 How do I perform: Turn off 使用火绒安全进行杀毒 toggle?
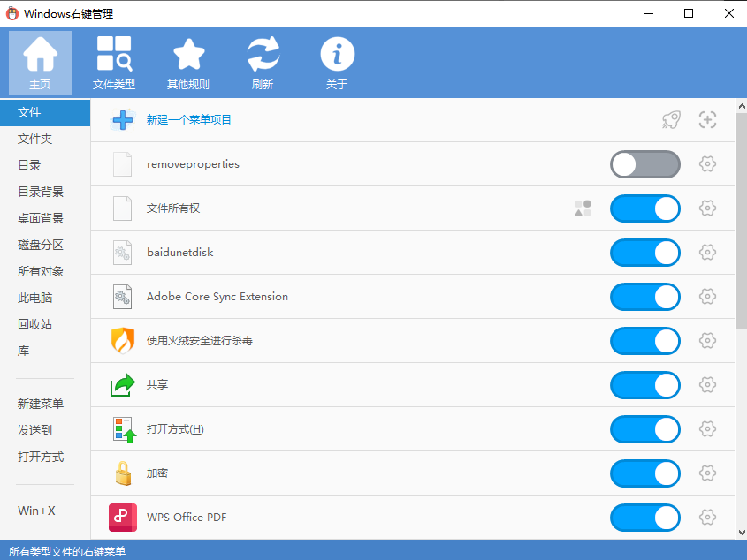tap(645, 341)
